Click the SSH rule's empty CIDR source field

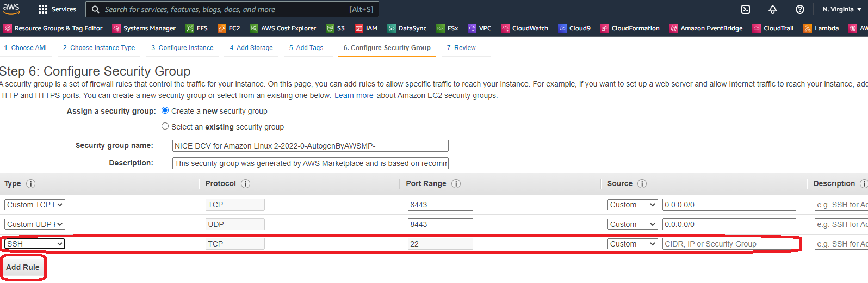(729, 244)
